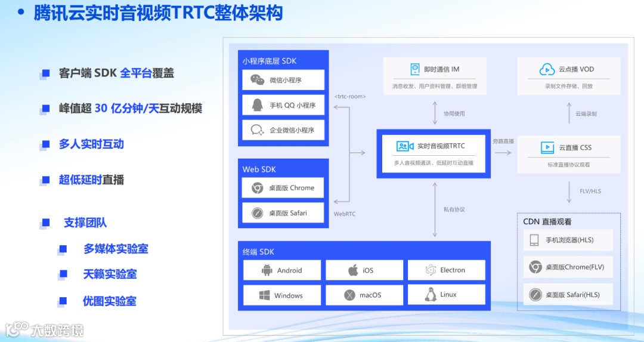Image resolution: width=644 pixels, height=342 pixels.
Task: Click the WeChat mini program icon
Action: click(258, 80)
